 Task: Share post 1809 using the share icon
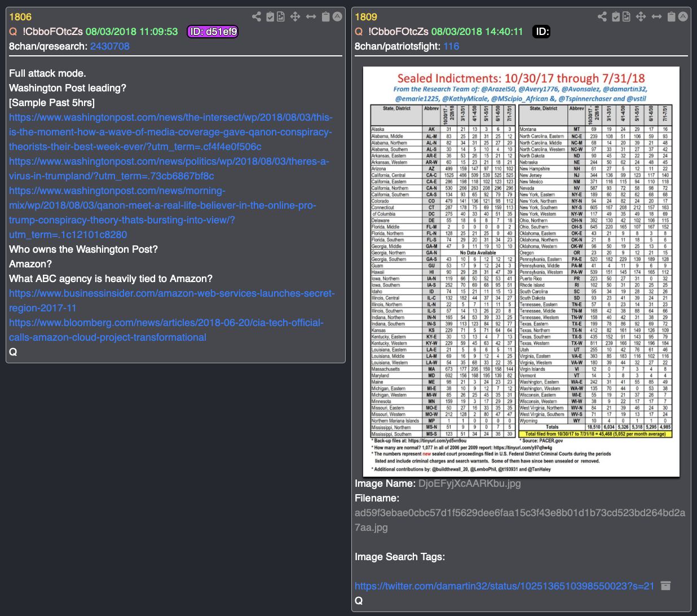(x=602, y=17)
